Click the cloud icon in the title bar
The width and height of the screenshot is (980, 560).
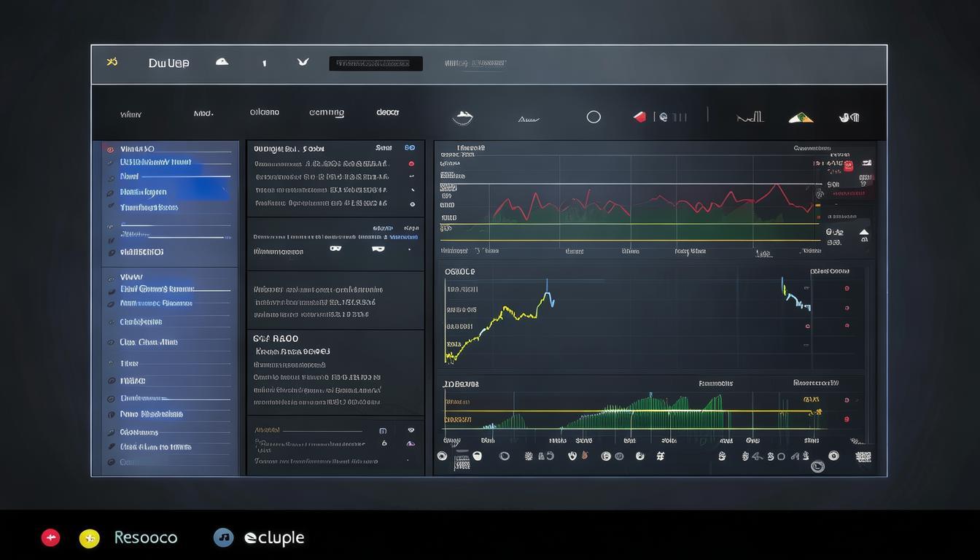(x=222, y=62)
